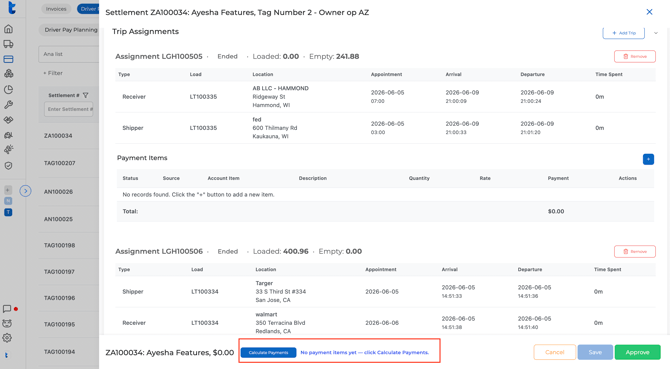The image size is (670, 369).
Task: Select settlement row TAG100207
Action: coord(59,163)
